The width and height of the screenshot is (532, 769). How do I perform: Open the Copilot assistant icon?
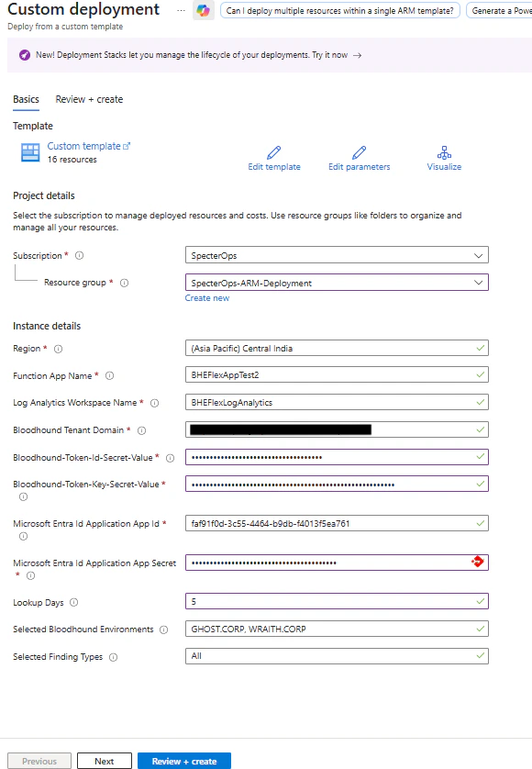[x=205, y=10]
